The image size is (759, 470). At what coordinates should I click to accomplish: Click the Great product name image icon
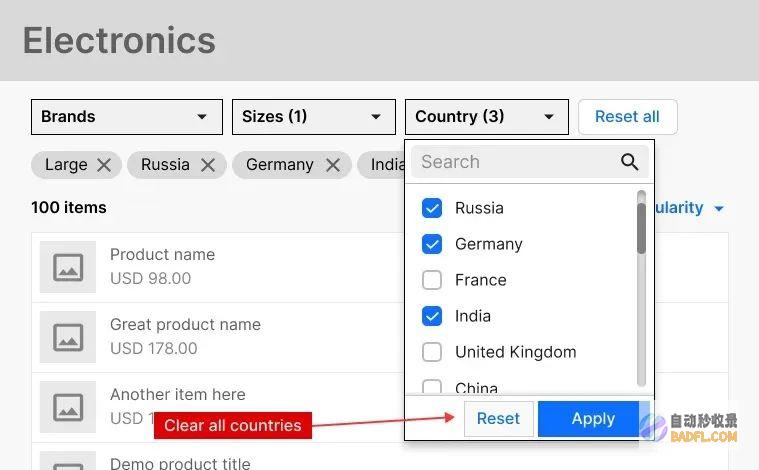[x=68, y=337]
